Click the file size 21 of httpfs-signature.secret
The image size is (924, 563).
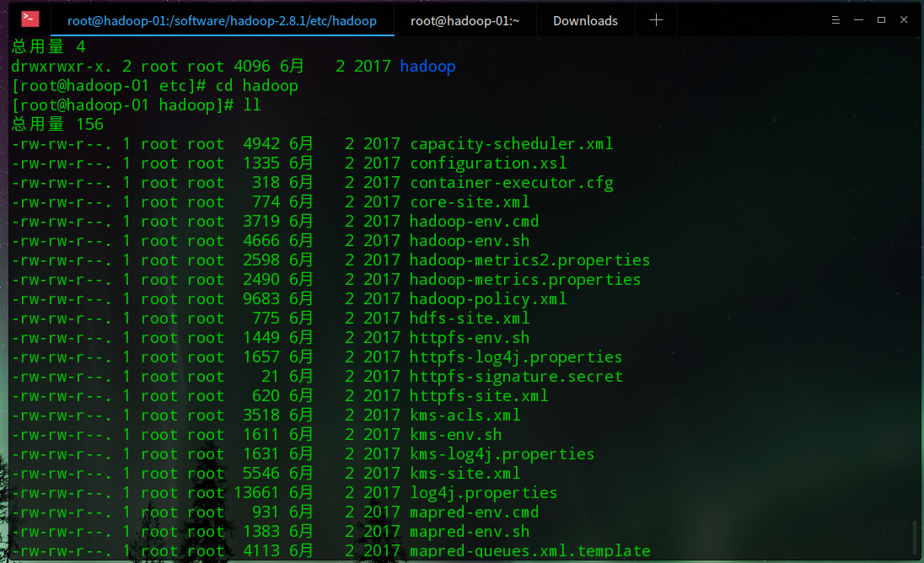[271, 377]
